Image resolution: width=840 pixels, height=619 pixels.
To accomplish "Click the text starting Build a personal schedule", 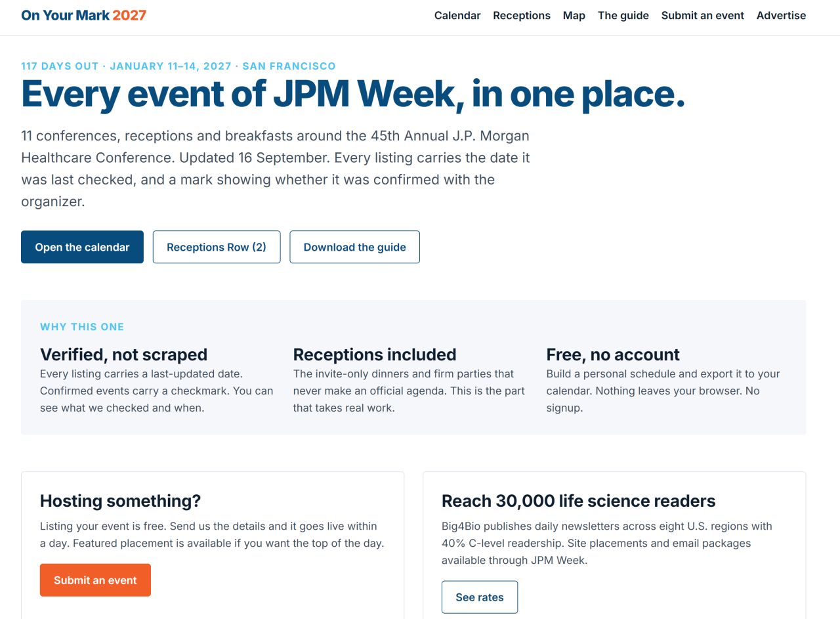I will coord(663,391).
